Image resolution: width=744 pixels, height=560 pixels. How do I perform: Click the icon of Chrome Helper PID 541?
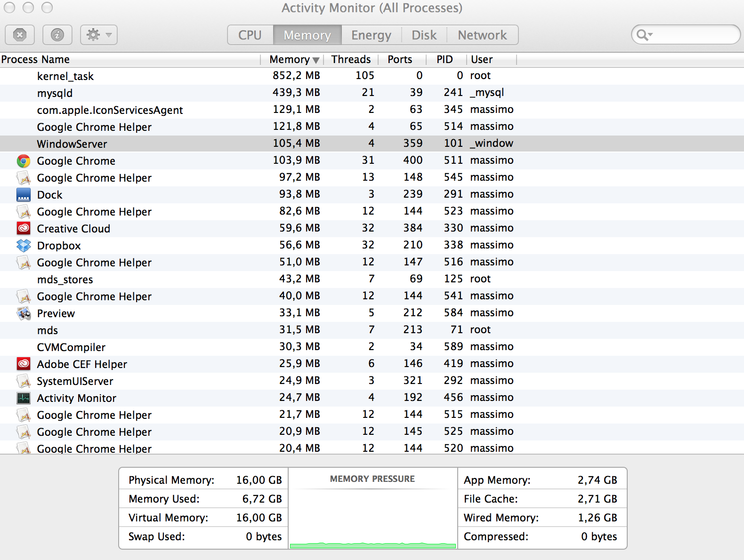pyautogui.click(x=24, y=296)
